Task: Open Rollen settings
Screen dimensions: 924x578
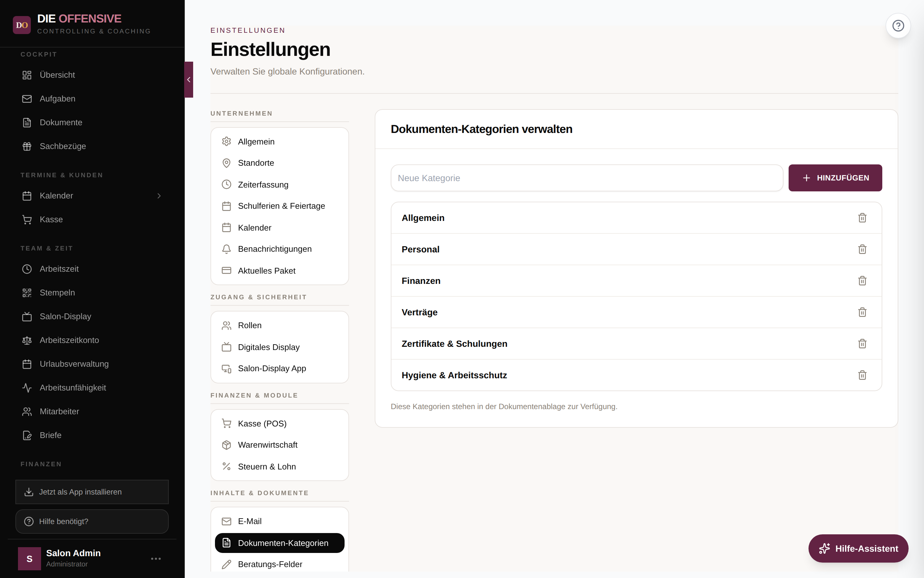Action: (279, 325)
